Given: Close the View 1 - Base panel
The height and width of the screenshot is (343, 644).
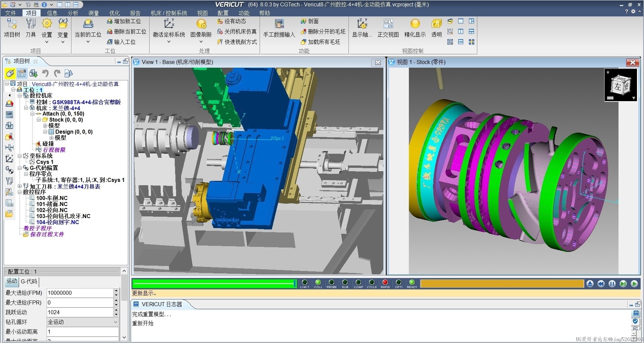Looking at the screenshot, I should 378,62.
